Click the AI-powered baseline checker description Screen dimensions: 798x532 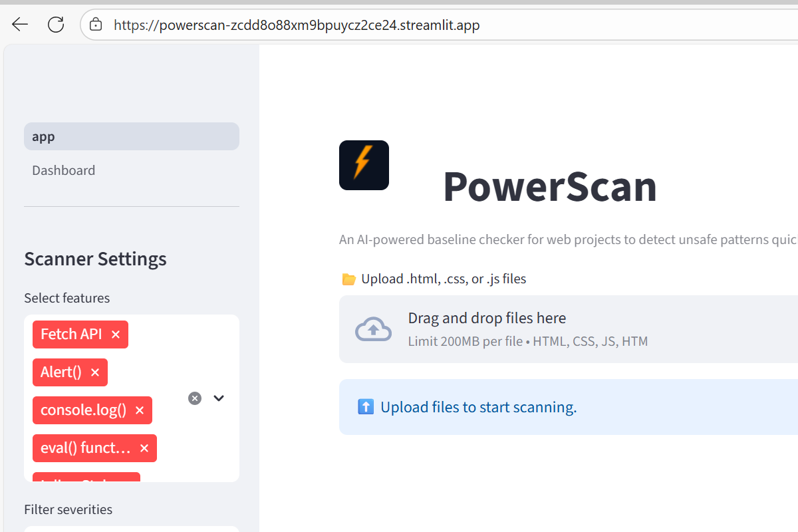(x=569, y=239)
